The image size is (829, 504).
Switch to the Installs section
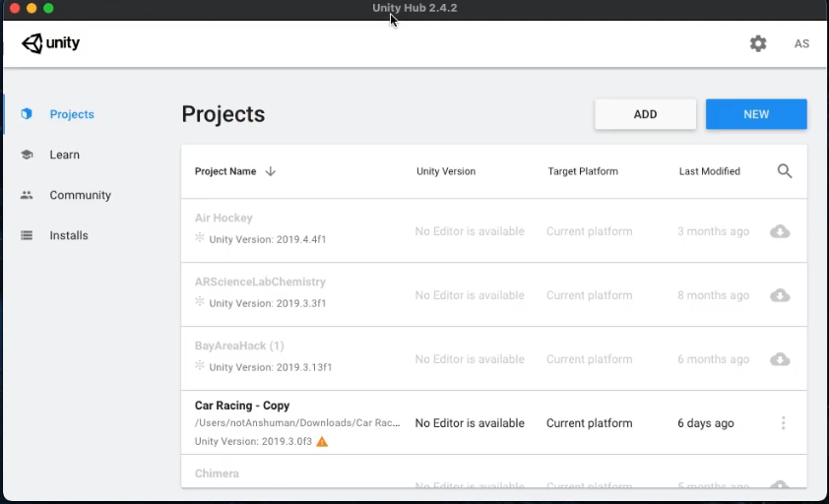tap(69, 235)
